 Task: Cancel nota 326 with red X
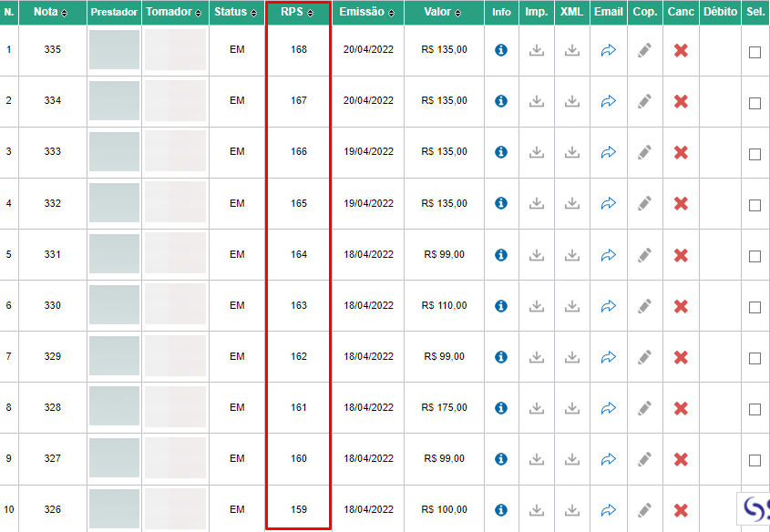[x=681, y=510]
